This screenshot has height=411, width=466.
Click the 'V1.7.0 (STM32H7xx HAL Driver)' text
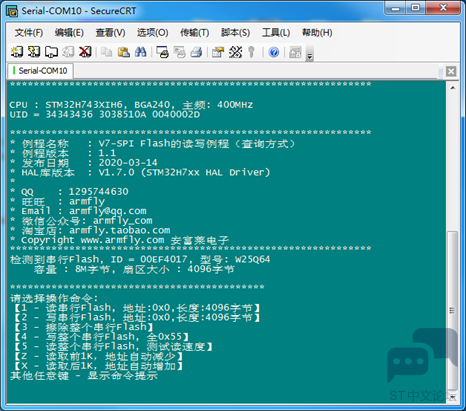184,172
